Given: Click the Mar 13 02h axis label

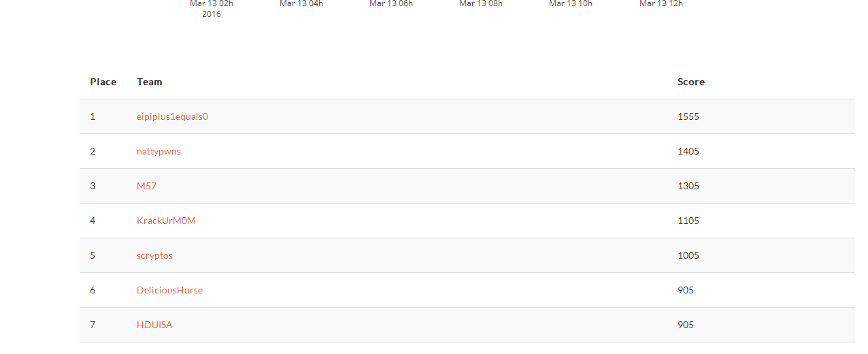Looking at the screenshot, I should pyautogui.click(x=212, y=4).
